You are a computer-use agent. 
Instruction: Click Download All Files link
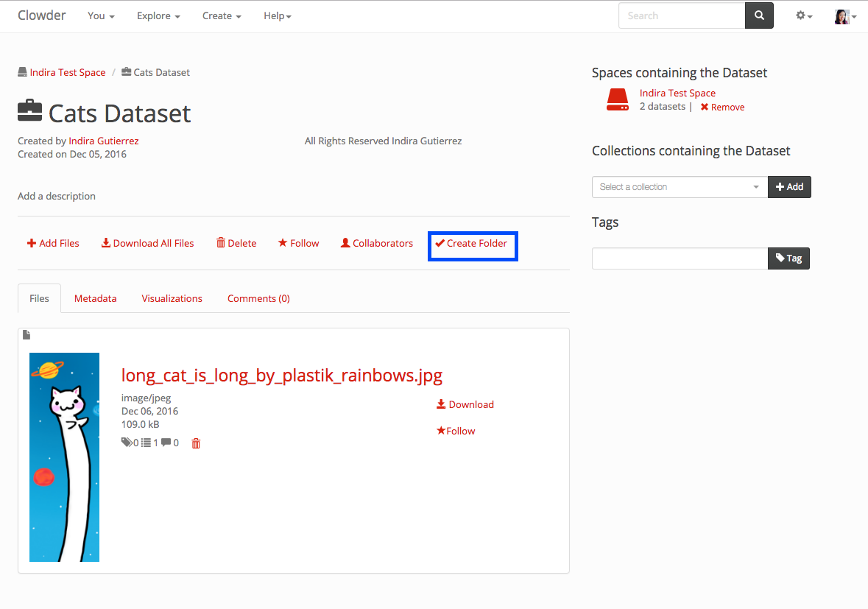(147, 243)
